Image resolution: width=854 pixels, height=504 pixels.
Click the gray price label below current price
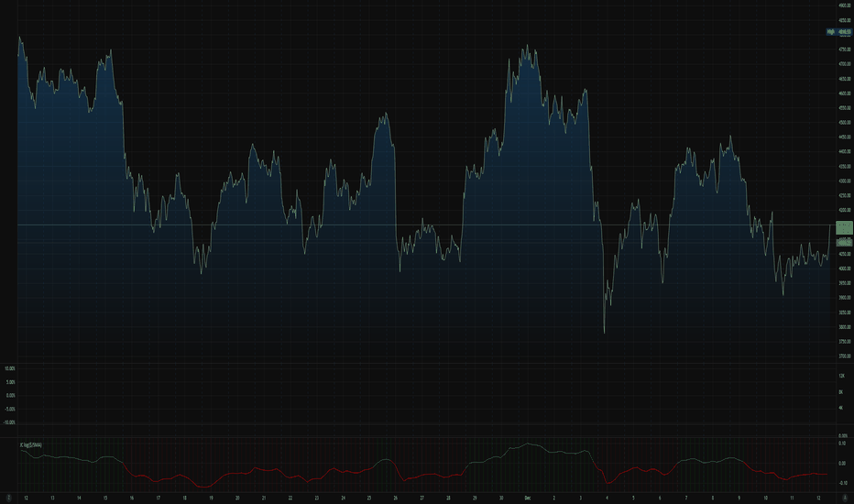click(844, 243)
